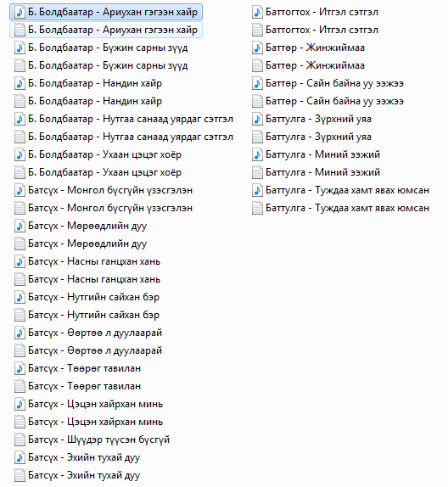Select audio file Батсүх - Цэцэн хайрхан минь
Viewport: 448px width, 487px height.
[x=89, y=404]
